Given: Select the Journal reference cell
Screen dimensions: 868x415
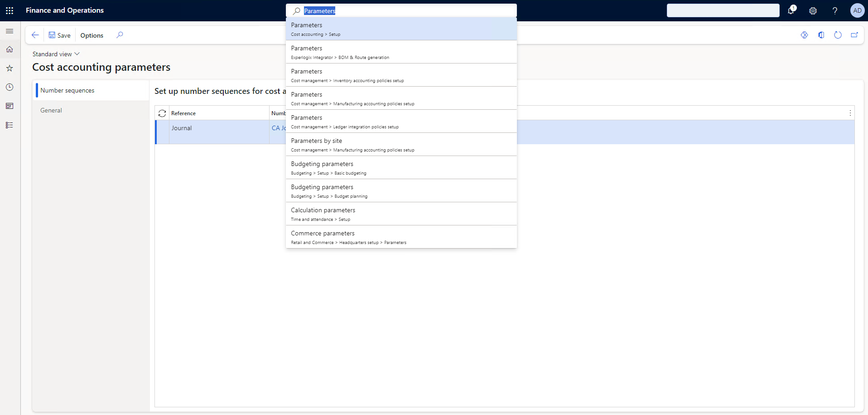Looking at the screenshot, I should click(219, 132).
